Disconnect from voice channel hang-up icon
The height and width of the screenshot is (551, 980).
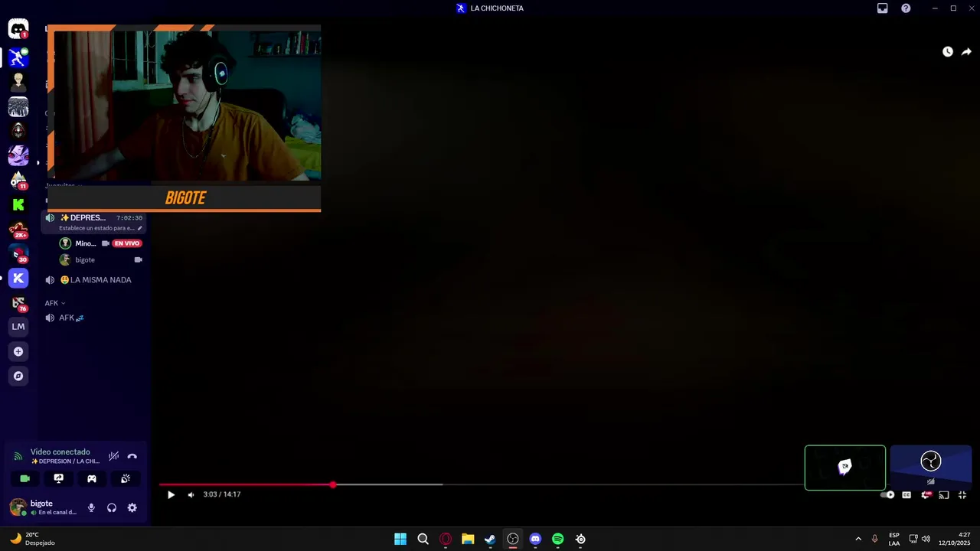[x=132, y=456]
